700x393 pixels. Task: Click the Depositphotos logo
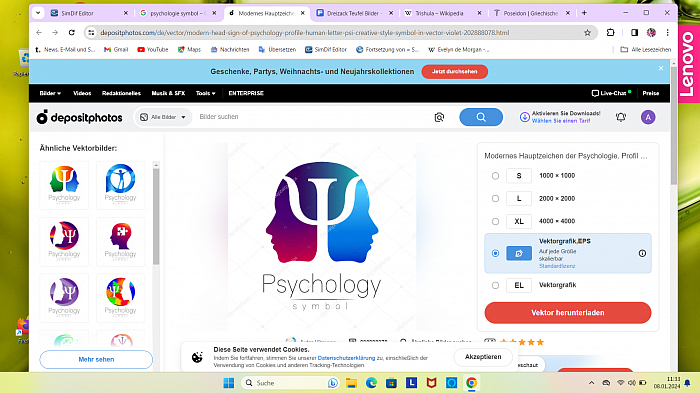(x=79, y=117)
